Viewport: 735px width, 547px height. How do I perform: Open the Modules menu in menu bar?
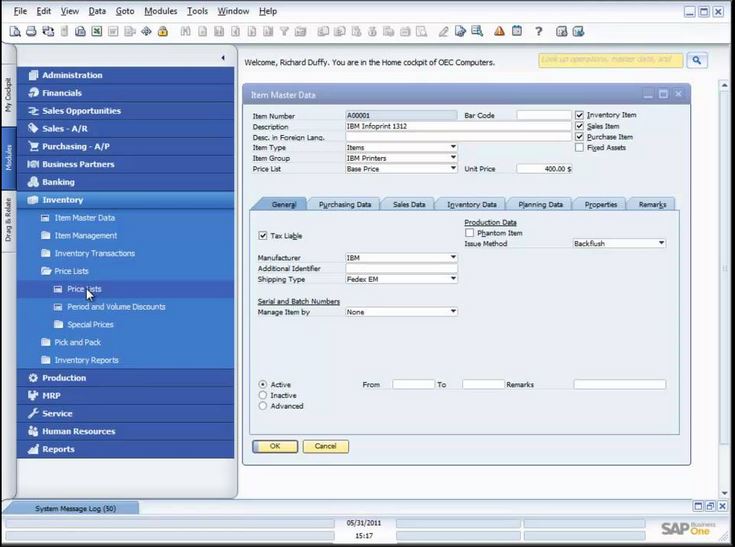[x=160, y=11]
